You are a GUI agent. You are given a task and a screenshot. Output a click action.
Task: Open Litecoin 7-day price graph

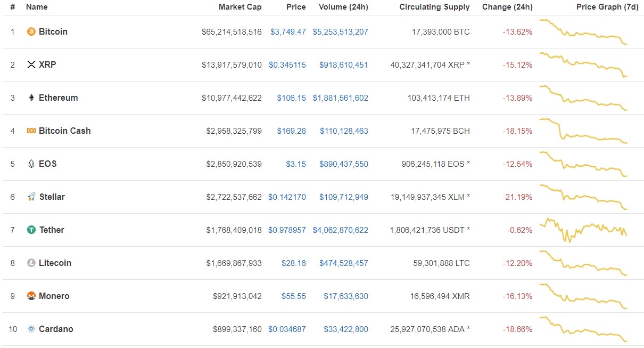click(584, 263)
